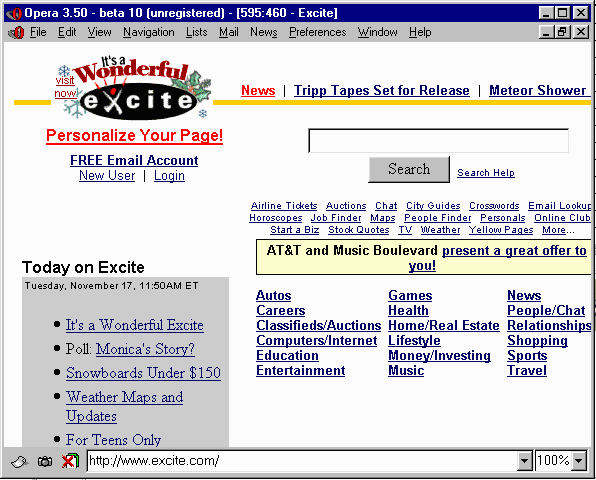Open the View menu

click(100, 32)
